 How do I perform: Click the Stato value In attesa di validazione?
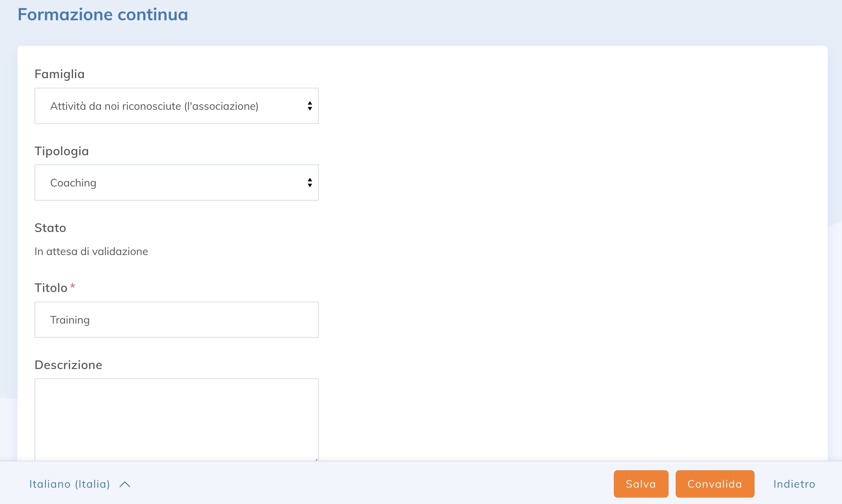(x=91, y=251)
